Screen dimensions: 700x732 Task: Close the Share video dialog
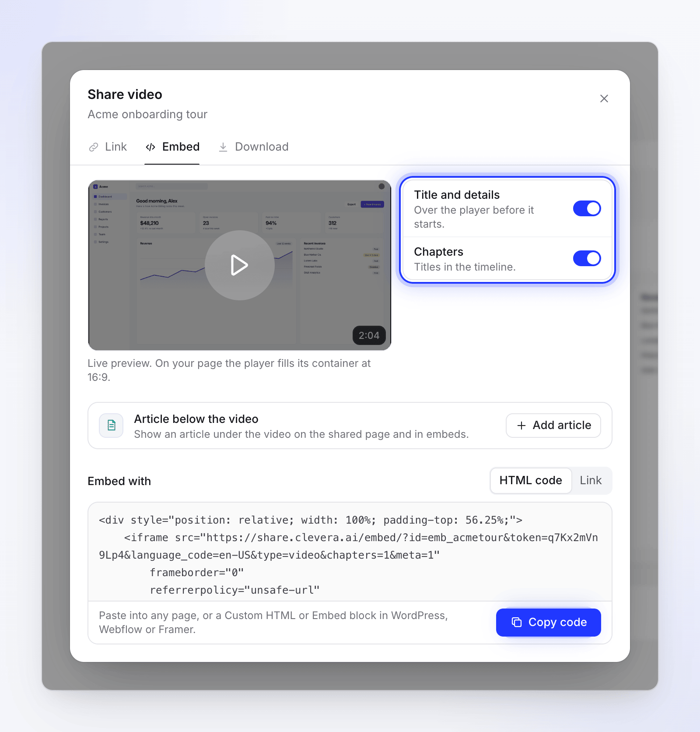(x=604, y=99)
